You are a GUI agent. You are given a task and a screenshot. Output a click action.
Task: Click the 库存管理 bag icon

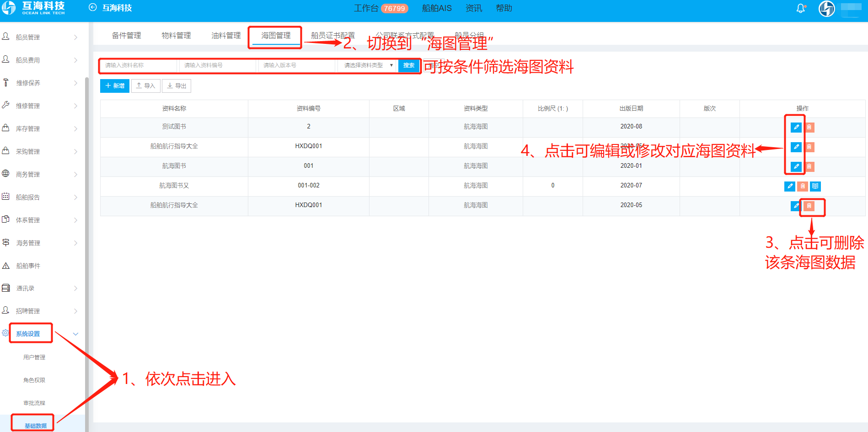(x=6, y=128)
